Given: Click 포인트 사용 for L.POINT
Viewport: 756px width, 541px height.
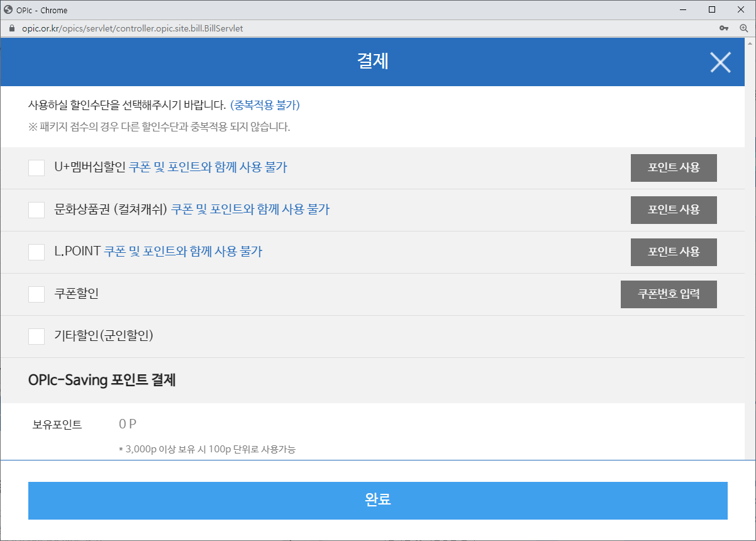Looking at the screenshot, I should coord(674,252).
